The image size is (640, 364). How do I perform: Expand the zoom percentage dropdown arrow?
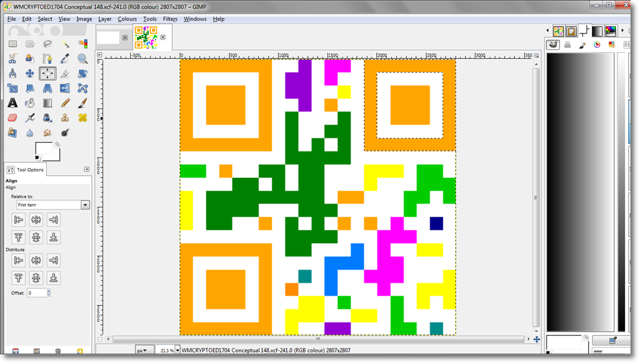tap(178, 350)
